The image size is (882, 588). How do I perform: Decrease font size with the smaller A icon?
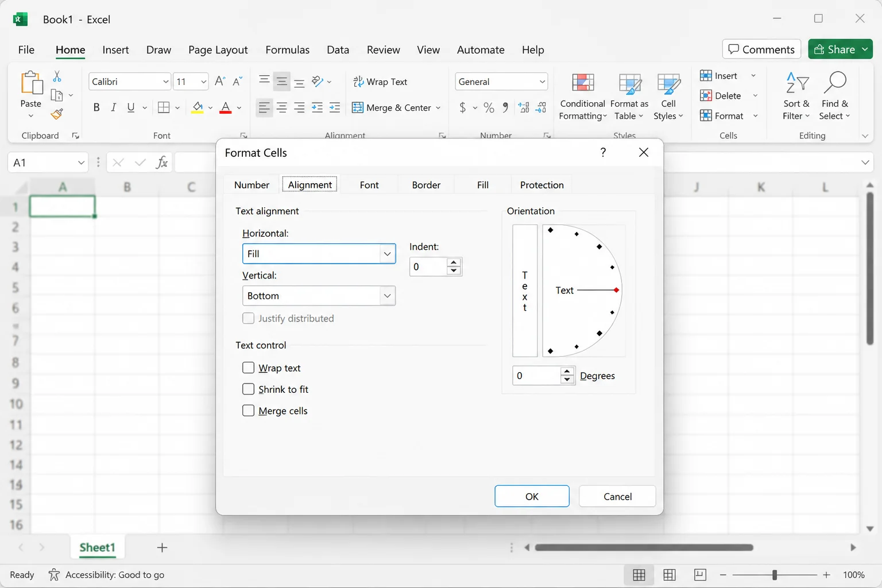click(x=237, y=82)
